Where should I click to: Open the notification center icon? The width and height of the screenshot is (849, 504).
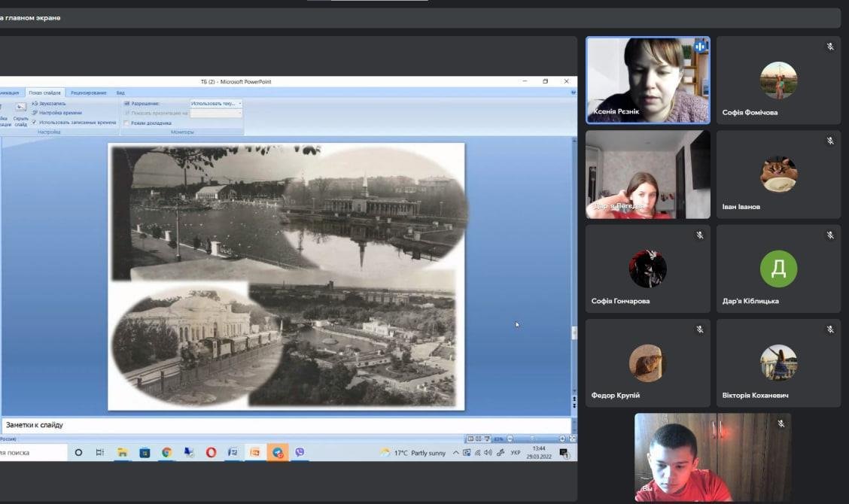(x=564, y=453)
